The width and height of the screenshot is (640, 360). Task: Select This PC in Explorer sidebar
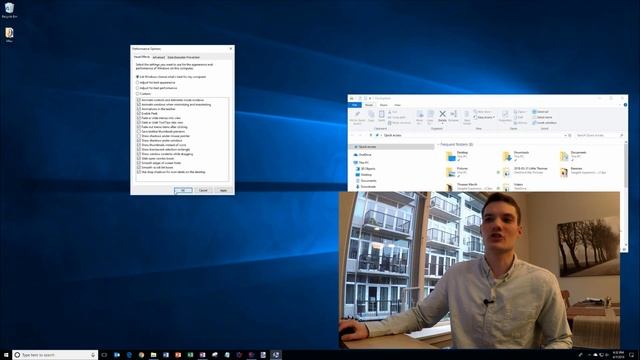(361, 162)
